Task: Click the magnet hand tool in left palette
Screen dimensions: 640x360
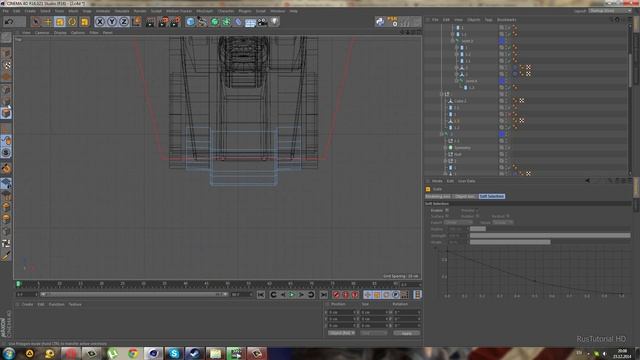Action: [6, 141]
